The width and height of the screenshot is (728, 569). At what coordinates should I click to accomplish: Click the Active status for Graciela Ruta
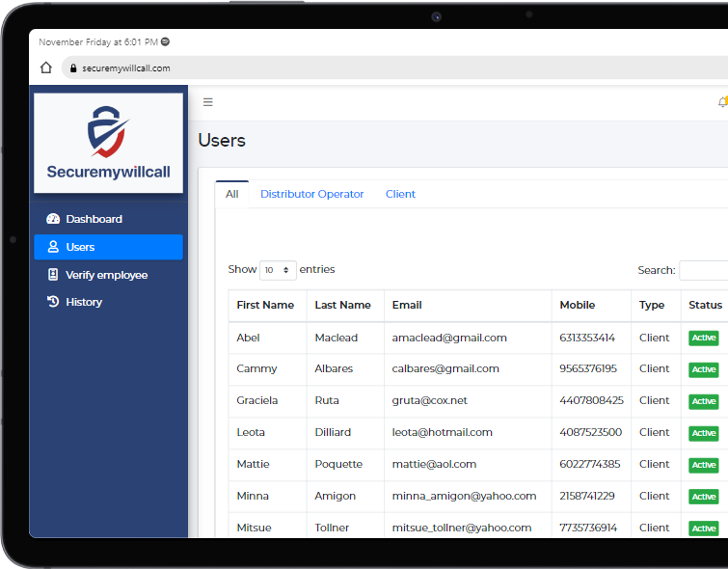click(703, 401)
